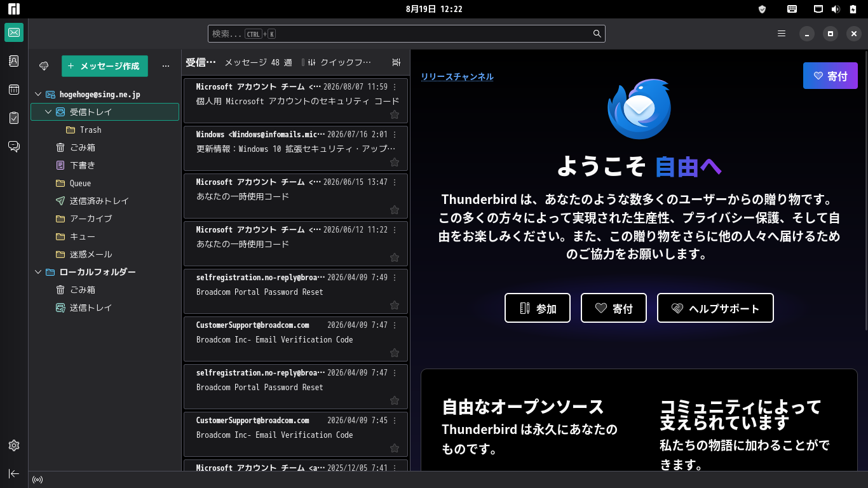Star the Windows 10 拡張セキュリティ update message
Image resolution: width=868 pixels, height=488 pixels.
pyautogui.click(x=395, y=162)
